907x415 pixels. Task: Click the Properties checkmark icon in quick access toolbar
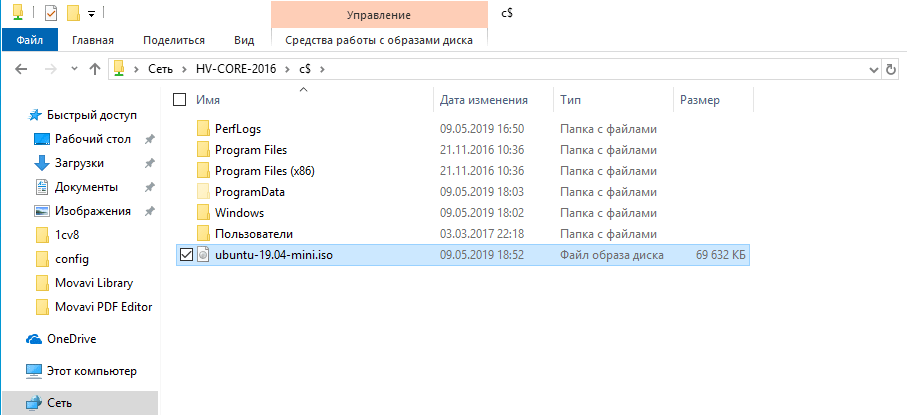(51, 12)
